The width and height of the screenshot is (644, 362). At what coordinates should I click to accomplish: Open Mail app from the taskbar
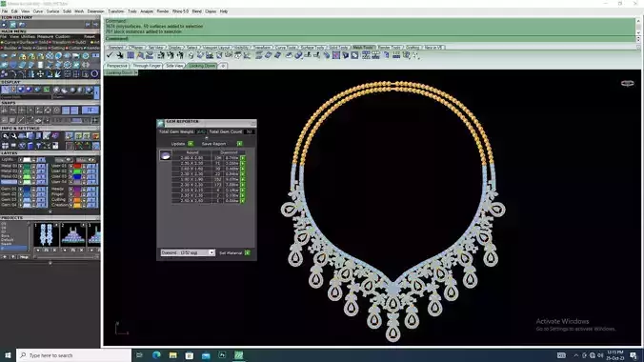(206, 355)
